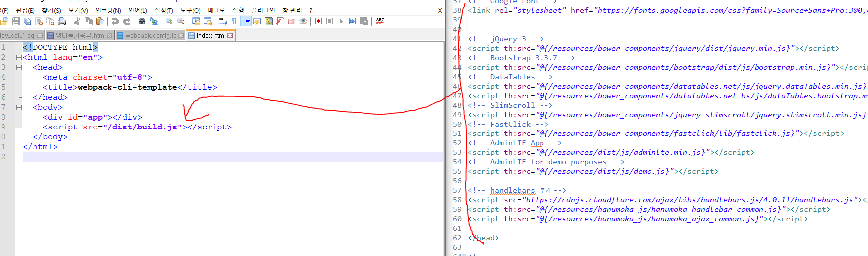Close the dev_sql01.sql tab
Image resolution: width=868 pixels, height=256 pixels.
[40, 36]
